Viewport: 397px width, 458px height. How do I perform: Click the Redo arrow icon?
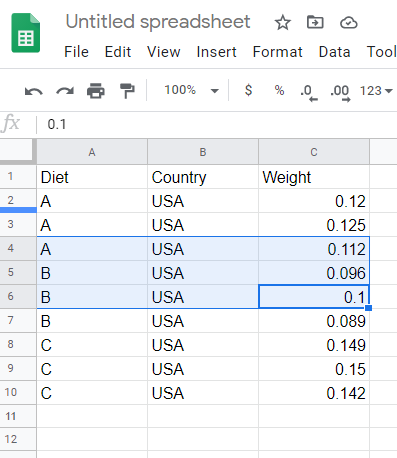[65, 91]
